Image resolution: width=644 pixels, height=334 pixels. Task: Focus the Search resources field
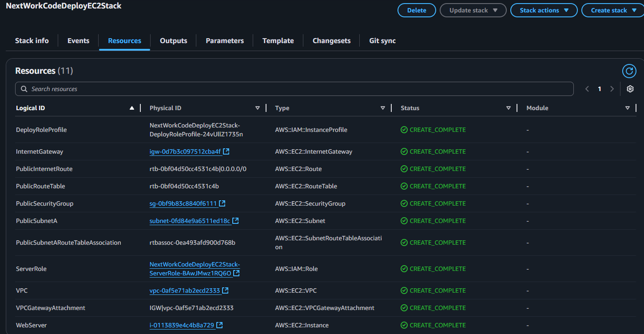click(294, 89)
